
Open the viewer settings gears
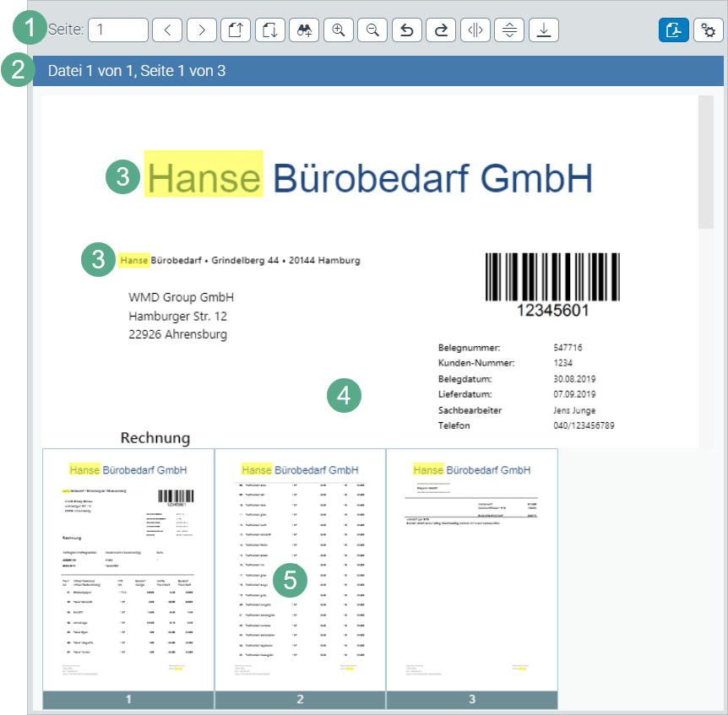[x=709, y=30]
